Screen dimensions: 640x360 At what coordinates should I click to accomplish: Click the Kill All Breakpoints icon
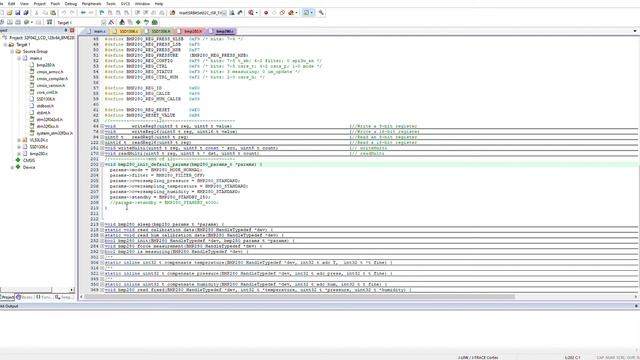coord(291,13)
